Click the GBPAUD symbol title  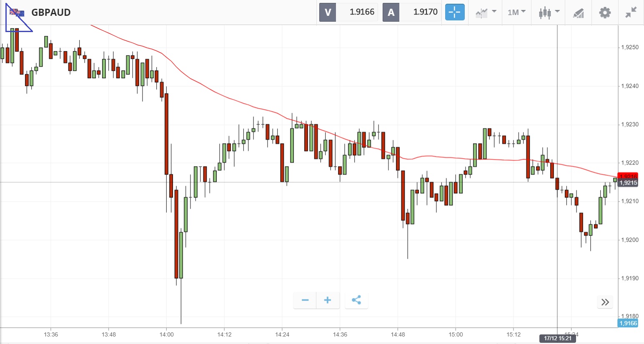(x=51, y=12)
